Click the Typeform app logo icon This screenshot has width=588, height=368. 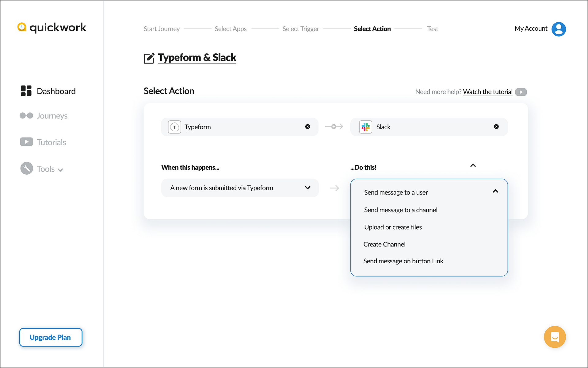click(x=174, y=127)
